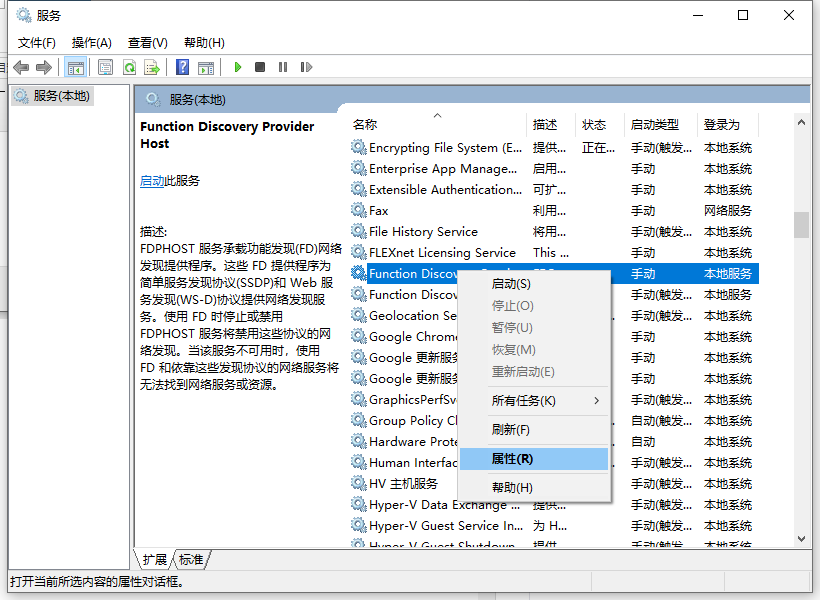Click the green Start Service play icon
Viewport: 820px width, 600px height.
click(x=238, y=67)
